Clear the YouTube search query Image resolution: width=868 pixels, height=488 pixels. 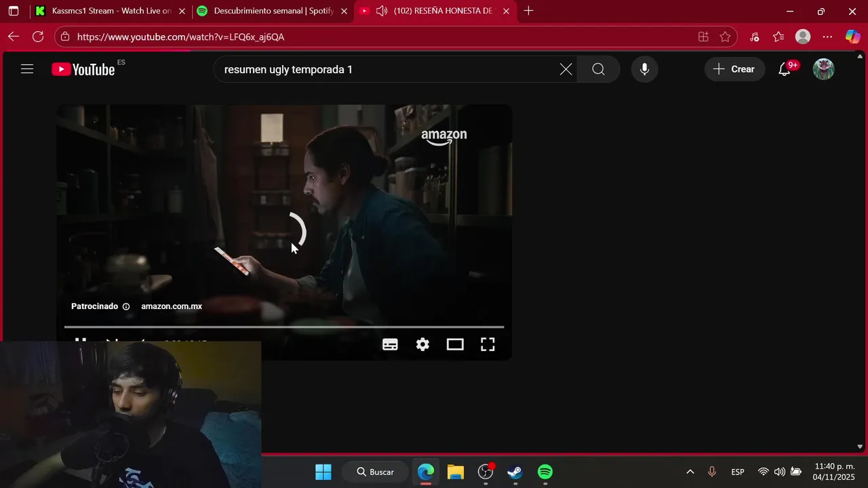click(x=566, y=69)
